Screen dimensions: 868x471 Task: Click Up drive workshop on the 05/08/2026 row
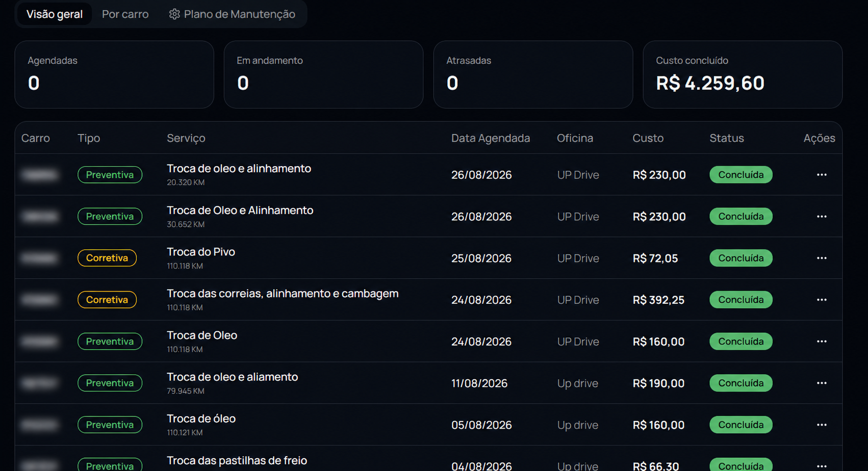[x=578, y=425]
